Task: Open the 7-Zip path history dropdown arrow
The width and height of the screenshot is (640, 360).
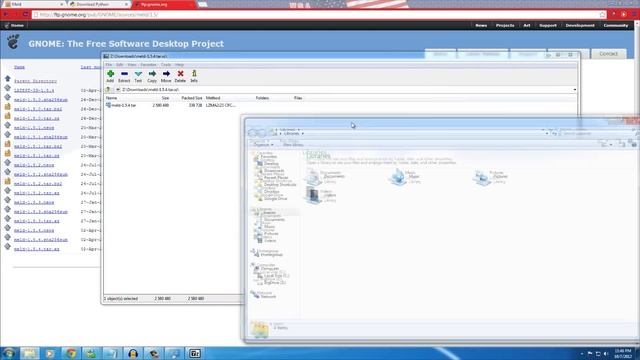Action: click(x=575, y=90)
